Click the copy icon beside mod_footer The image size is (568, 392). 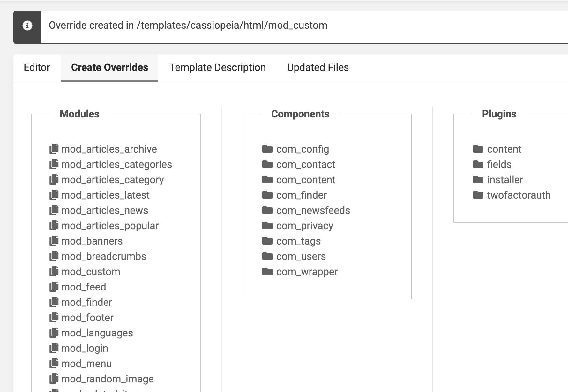pos(54,317)
